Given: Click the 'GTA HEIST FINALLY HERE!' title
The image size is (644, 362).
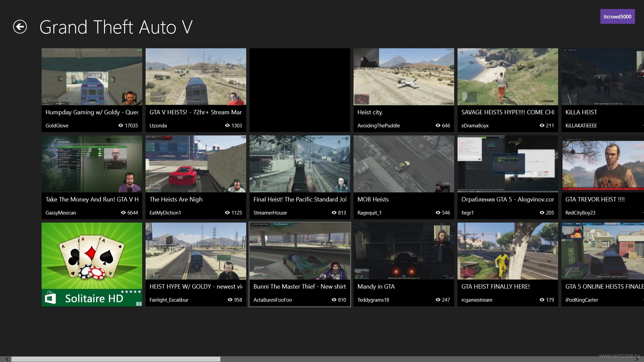Looking at the screenshot, I should (x=495, y=287).
